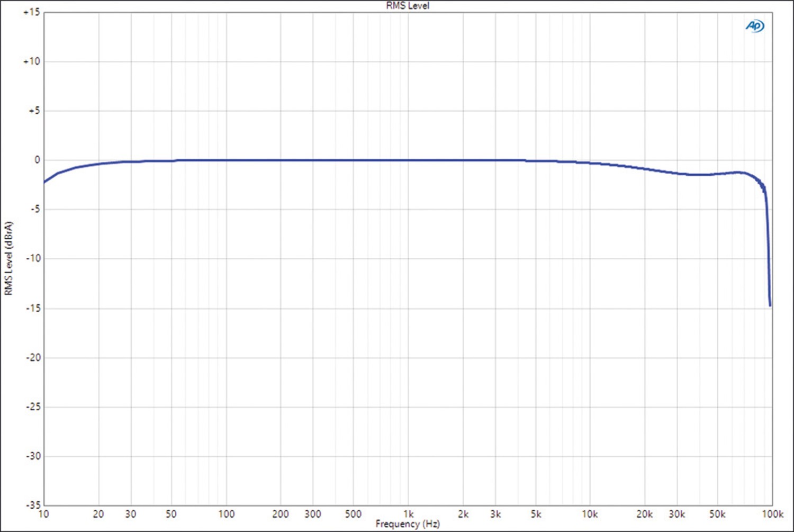
Task: Click the "-35" level tick label
Action: point(32,505)
